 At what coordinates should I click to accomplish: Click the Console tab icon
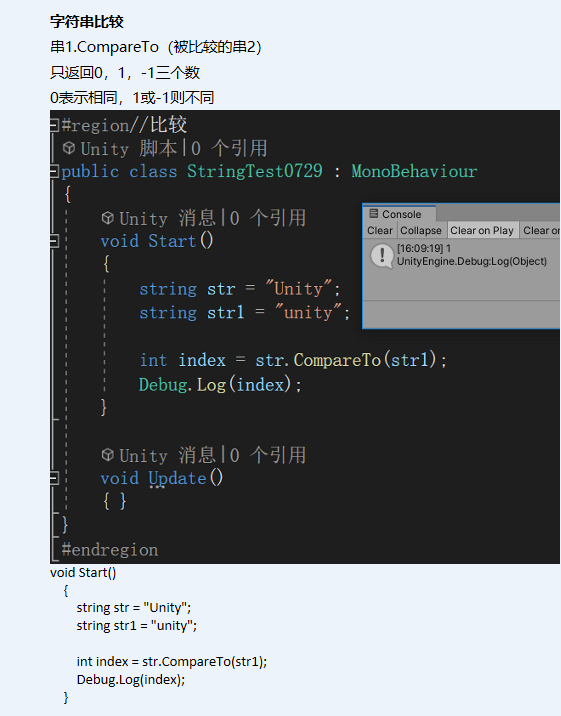[x=373, y=214]
